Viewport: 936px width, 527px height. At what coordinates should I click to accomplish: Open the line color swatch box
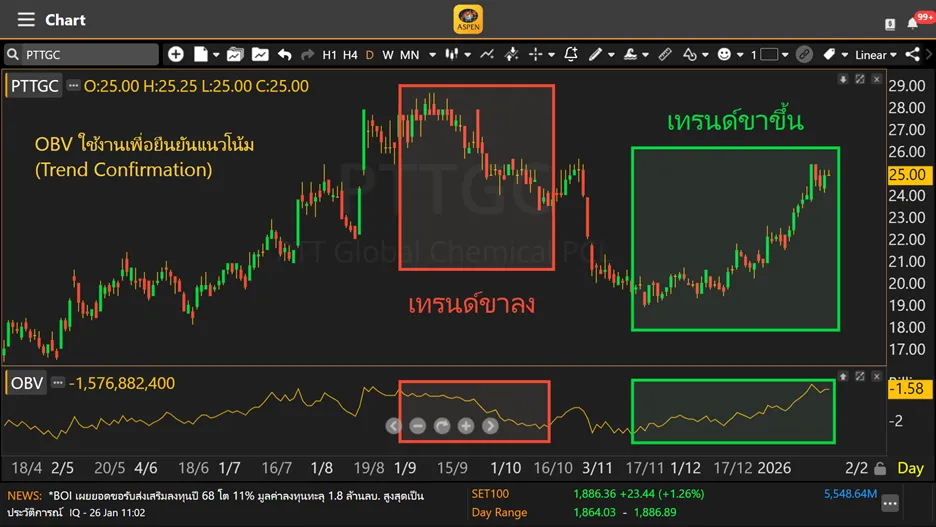[769, 54]
